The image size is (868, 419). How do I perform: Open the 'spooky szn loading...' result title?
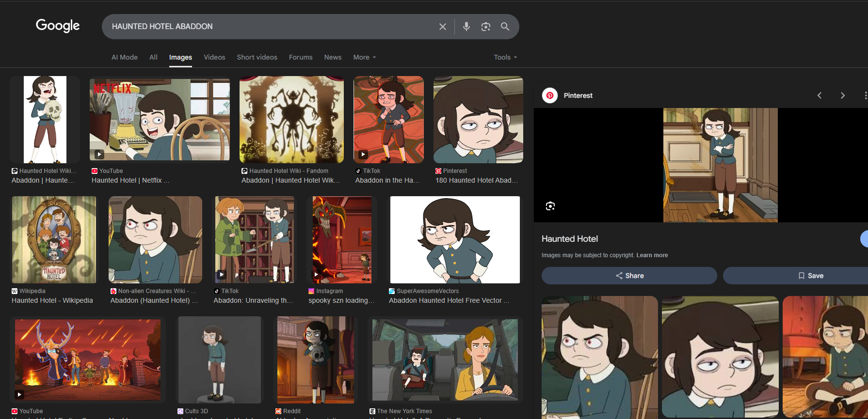[x=341, y=300]
